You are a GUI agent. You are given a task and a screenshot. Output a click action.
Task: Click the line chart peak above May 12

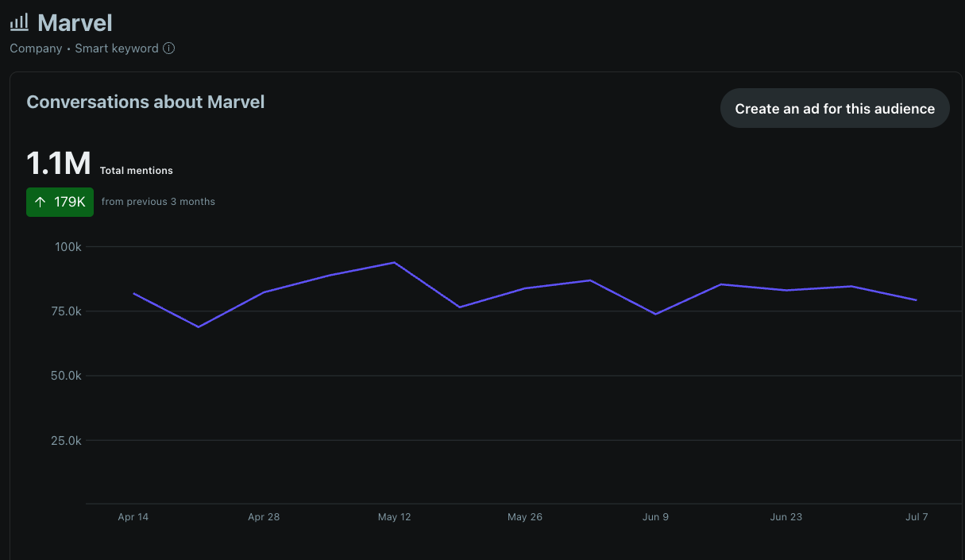coord(395,262)
